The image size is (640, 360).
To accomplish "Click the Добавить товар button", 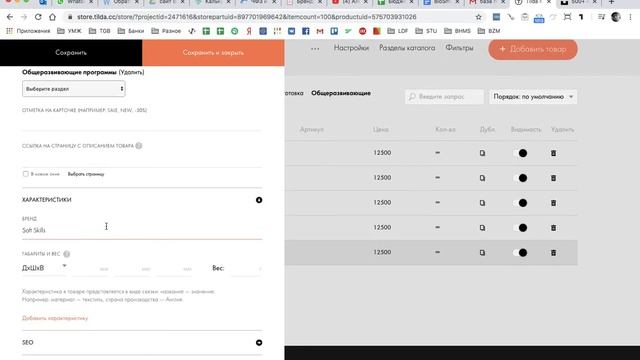I will (533, 49).
